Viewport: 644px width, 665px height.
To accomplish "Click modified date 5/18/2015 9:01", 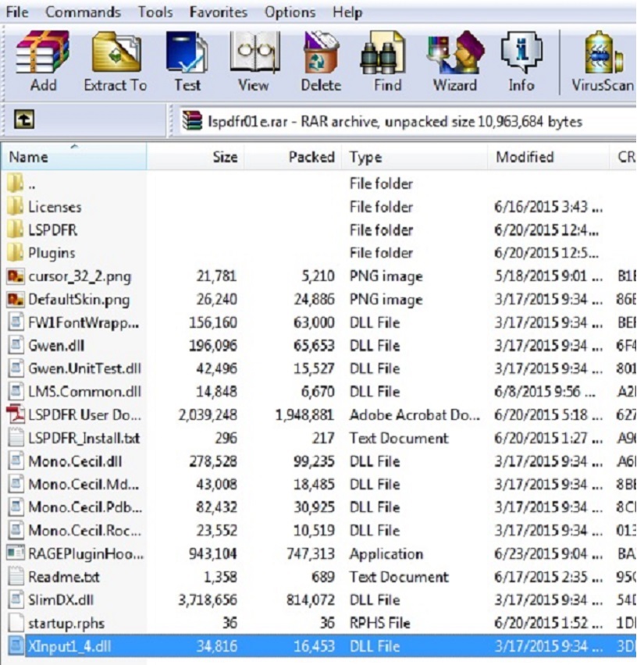I will (548, 276).
